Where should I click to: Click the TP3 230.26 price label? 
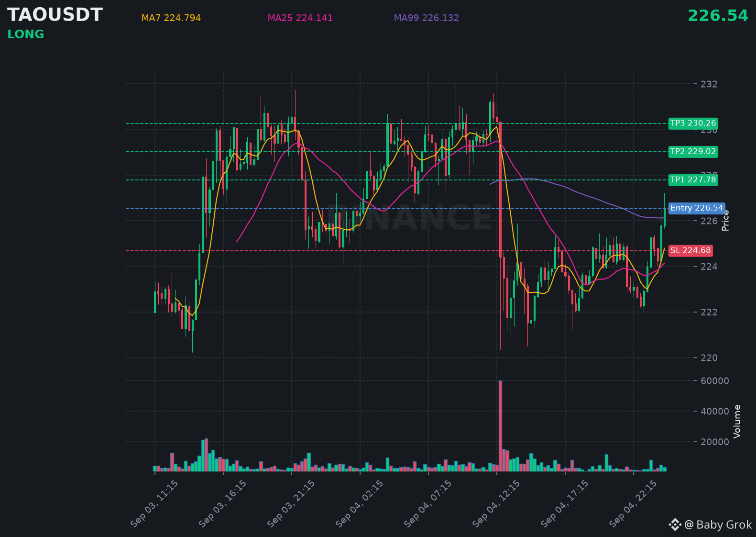[x=693, y=123]
